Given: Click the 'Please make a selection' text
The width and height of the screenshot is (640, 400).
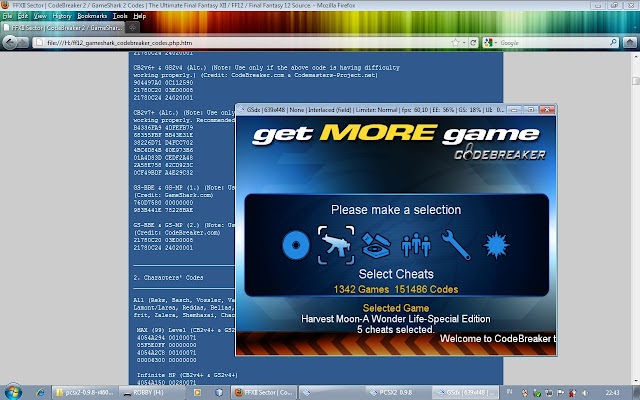Looking at the screenshot, I should (x=396, y=210).
